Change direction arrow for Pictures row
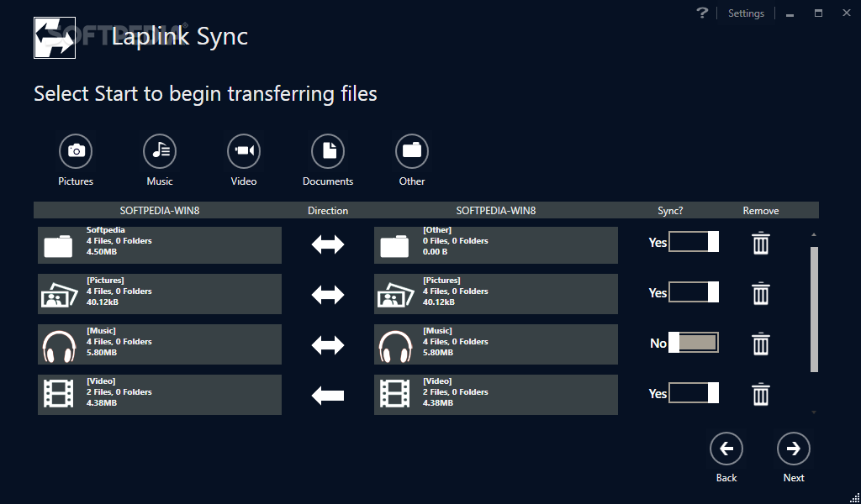The image size is (861, 504). [x=328, y=295]
